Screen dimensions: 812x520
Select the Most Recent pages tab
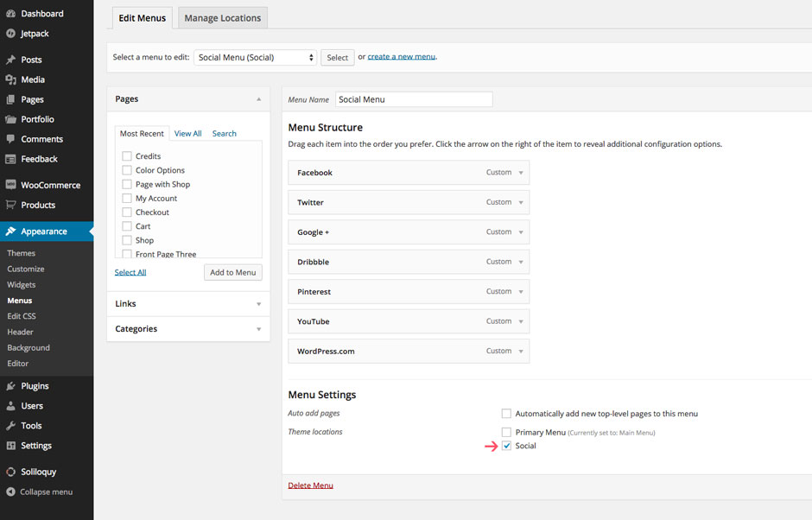[142, 134]
